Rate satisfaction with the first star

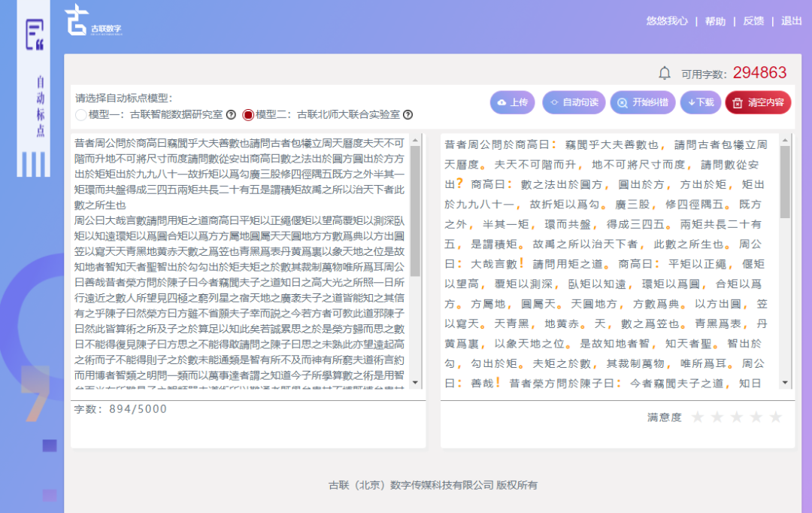698,417
